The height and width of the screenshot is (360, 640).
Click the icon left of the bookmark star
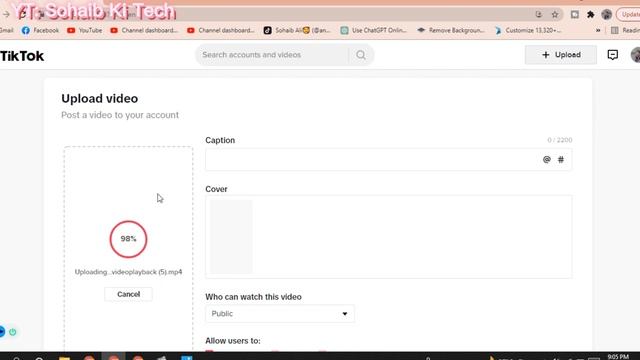point(539,15)
